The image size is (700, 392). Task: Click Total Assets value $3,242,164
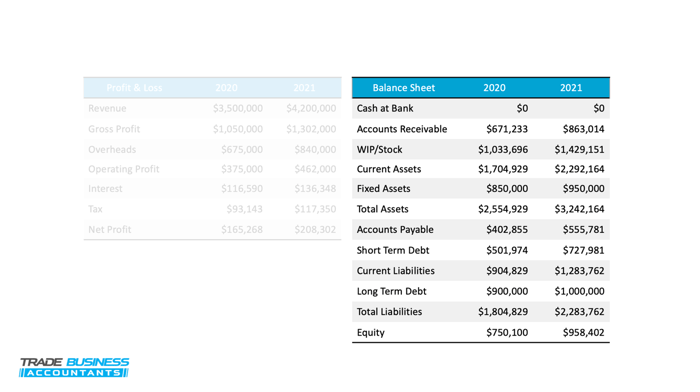click(579, 209)
